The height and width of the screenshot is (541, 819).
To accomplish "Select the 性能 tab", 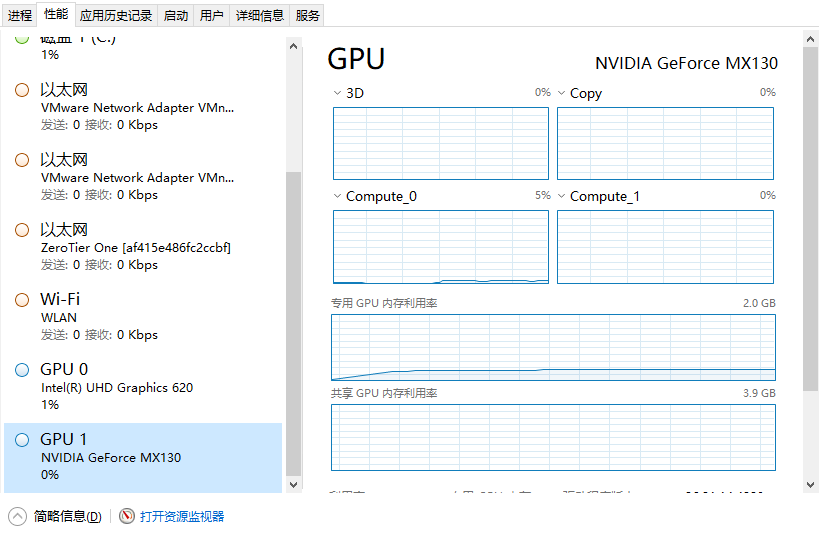I will tap(56, 14).
